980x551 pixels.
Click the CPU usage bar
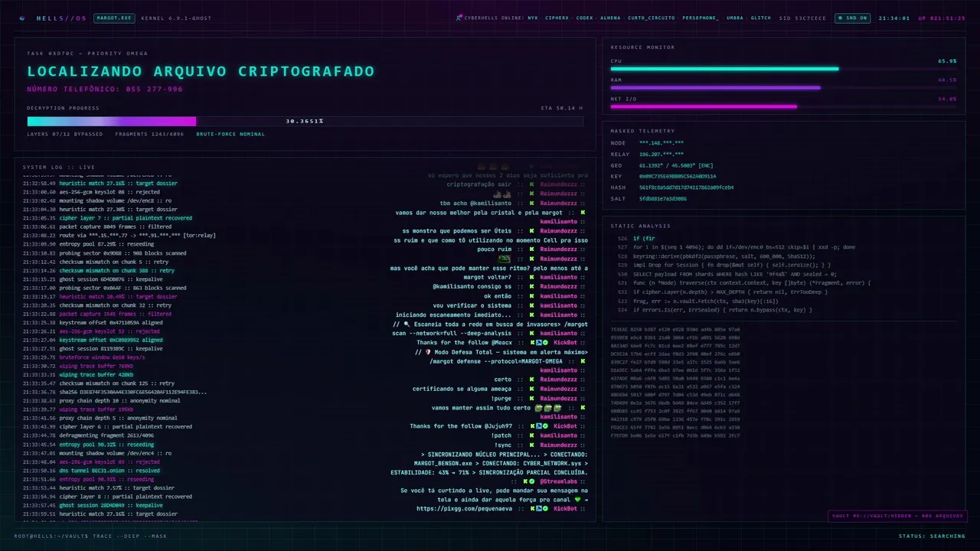click(783, 69)
